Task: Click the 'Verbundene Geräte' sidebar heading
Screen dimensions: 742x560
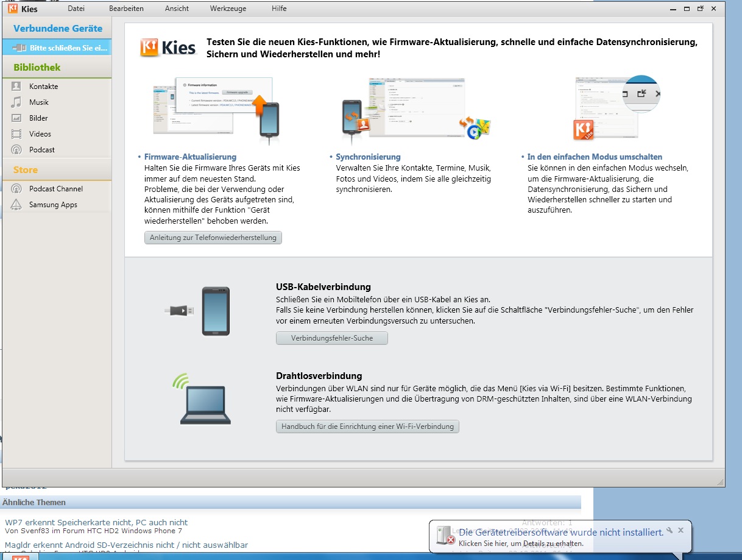Action: [58, 29]
